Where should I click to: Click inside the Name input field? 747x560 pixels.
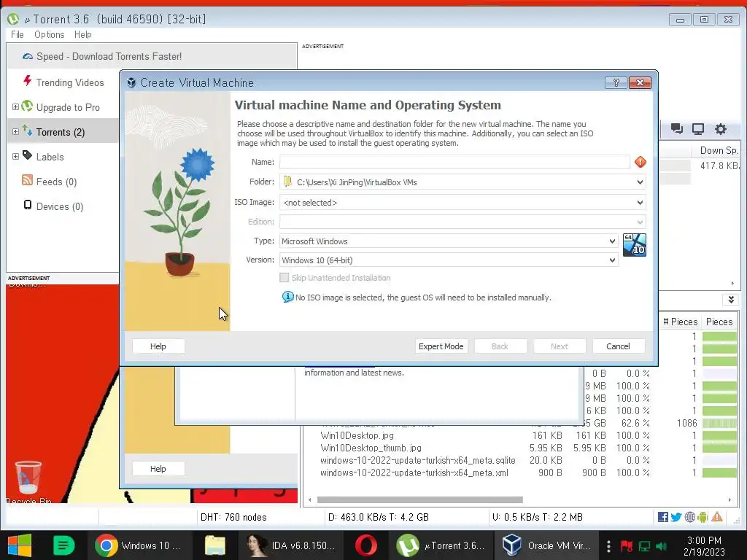[x=454, y=162]
